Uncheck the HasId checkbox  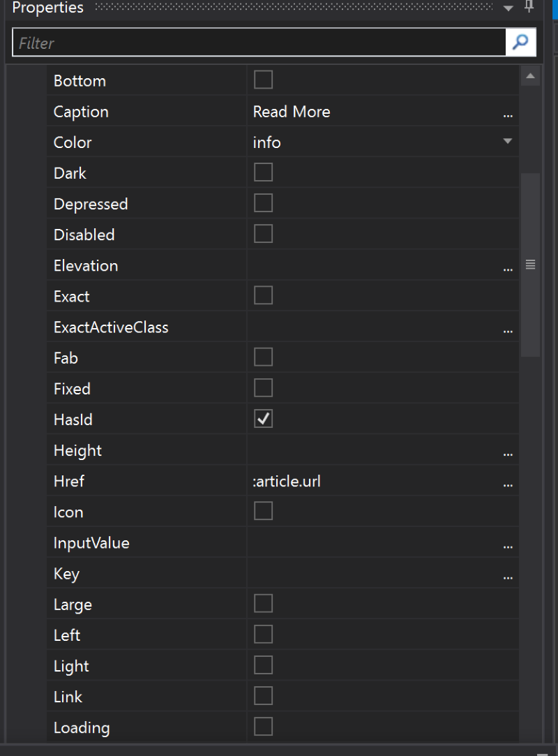point(263,419)
